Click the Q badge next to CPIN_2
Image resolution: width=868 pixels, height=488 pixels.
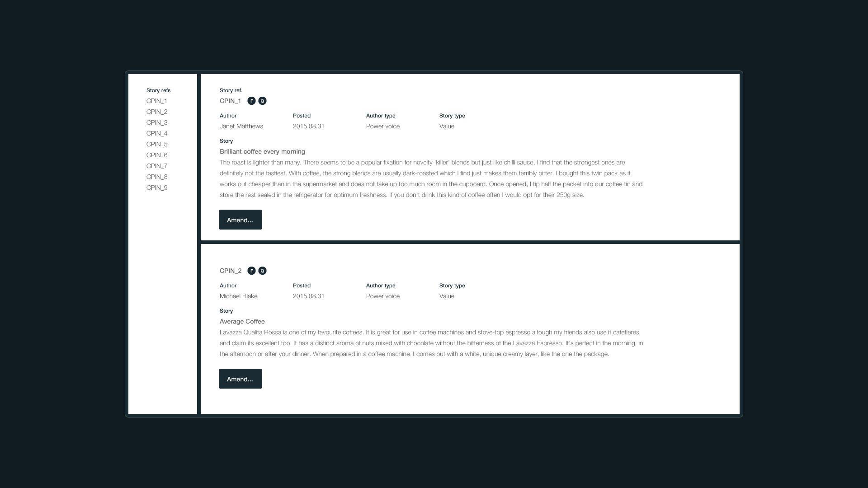tap(262, 271)
